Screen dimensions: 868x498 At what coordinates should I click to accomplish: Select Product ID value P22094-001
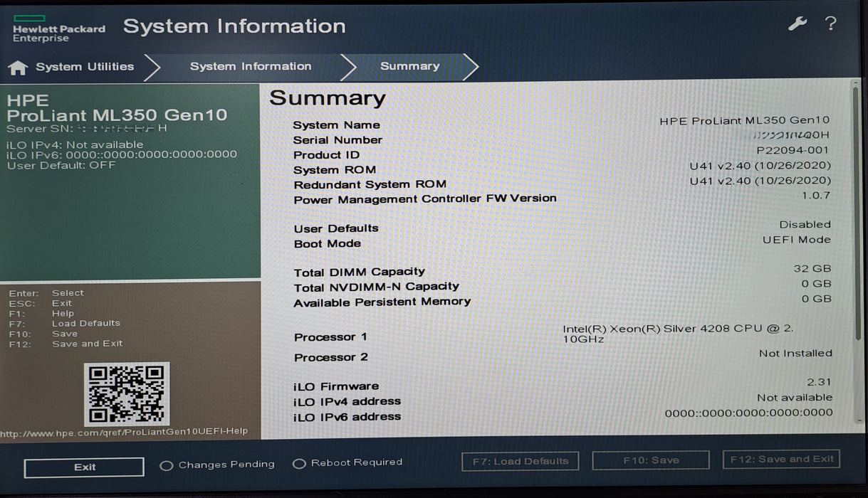793,150
